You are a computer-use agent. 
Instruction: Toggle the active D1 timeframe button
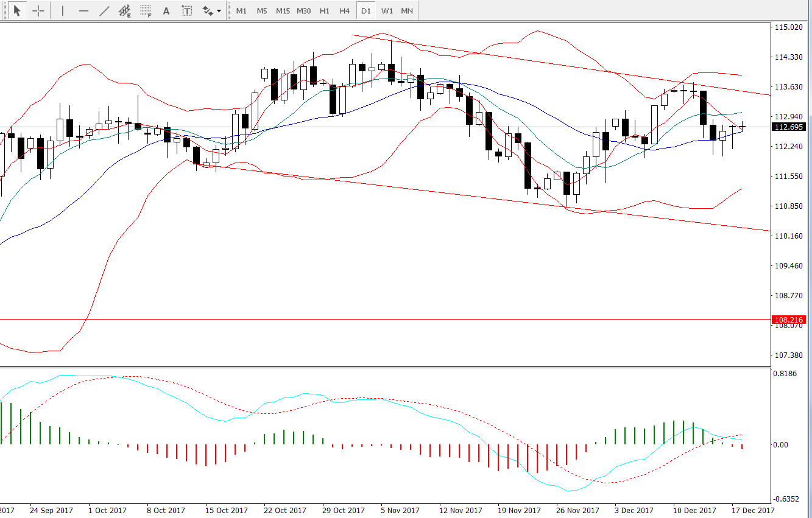pyautogui.click(x=365, y=11)
